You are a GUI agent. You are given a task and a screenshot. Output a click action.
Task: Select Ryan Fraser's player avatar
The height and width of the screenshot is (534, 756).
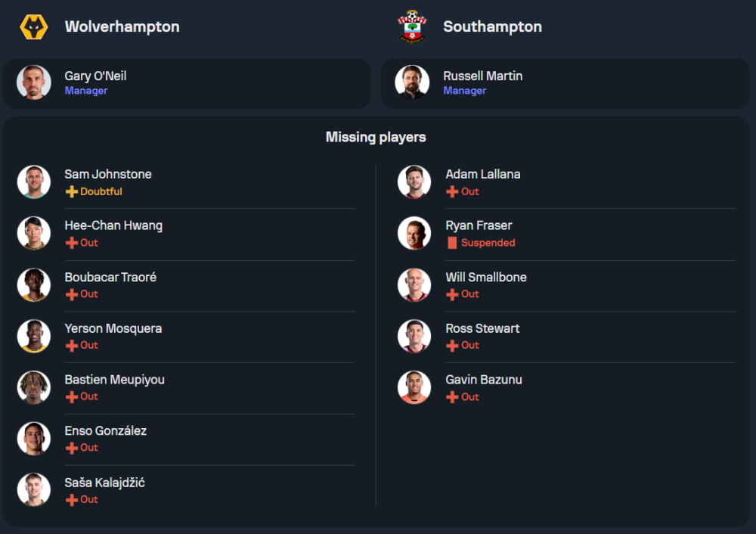pyautogui.click(x=414, y=233)
